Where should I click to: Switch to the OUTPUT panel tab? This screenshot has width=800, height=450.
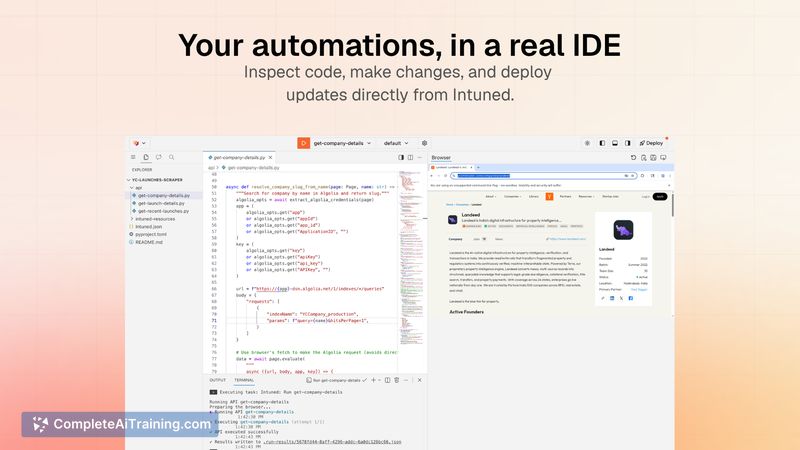[217, 380]
